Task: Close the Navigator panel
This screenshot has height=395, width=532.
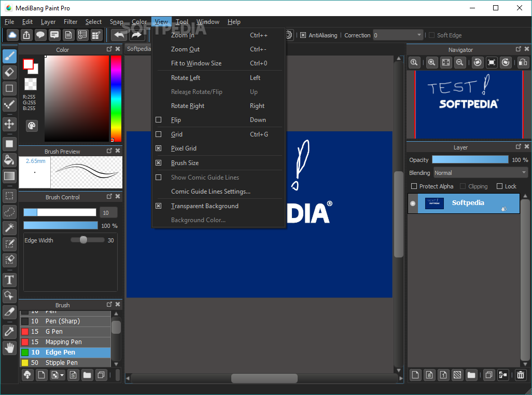Action: [527, 49]
